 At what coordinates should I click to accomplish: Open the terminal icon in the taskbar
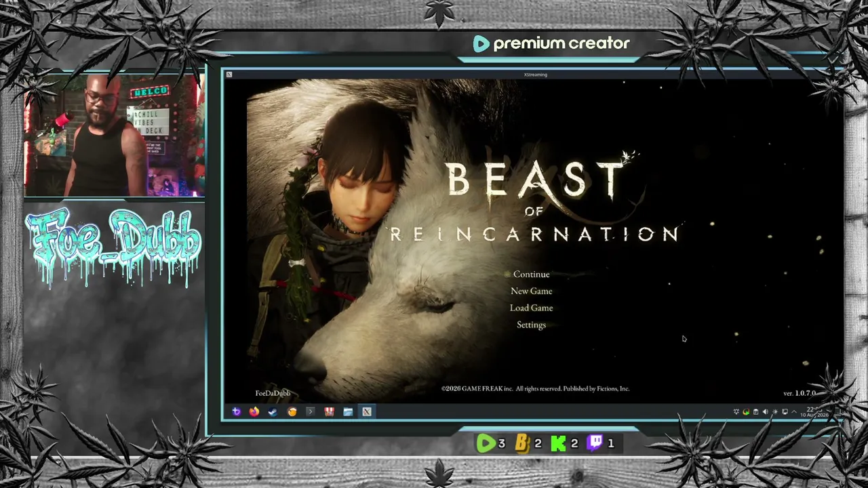pos(310,411)
